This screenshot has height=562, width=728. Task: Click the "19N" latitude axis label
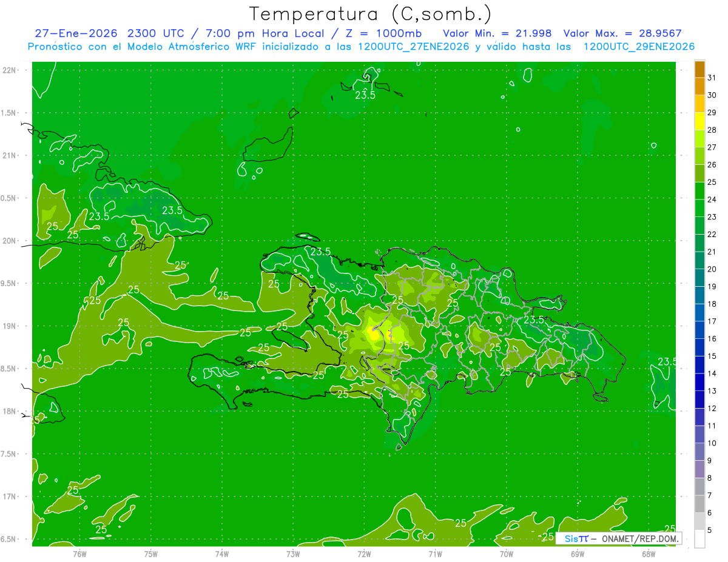[x=9, y=326]
